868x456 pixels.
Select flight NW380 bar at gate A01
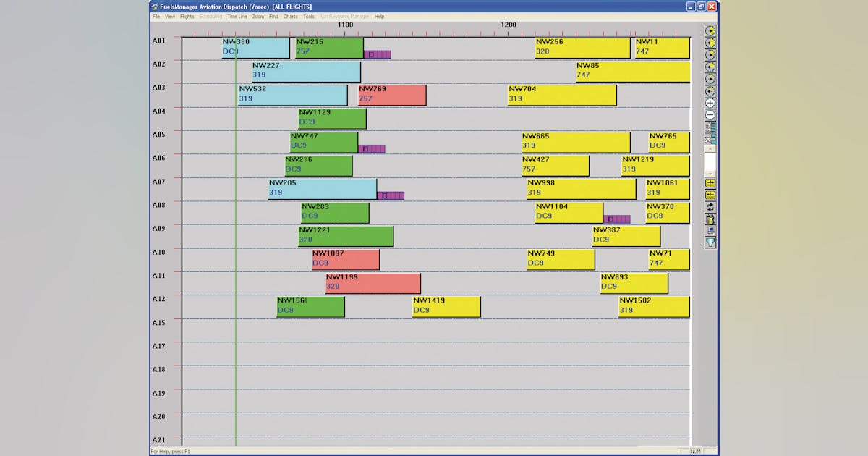point(255,48)
